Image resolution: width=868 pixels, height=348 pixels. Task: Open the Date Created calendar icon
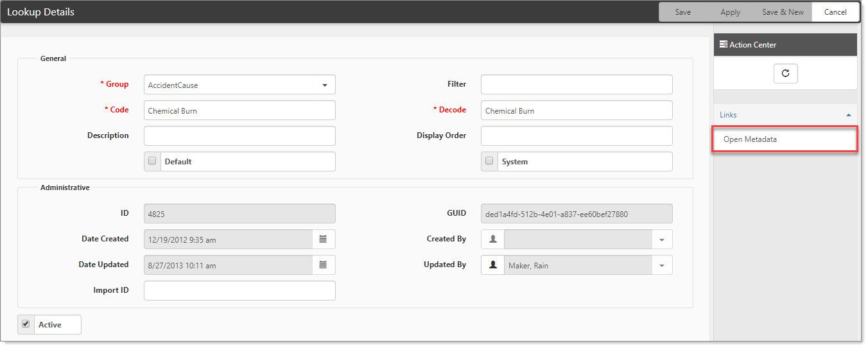(323, 239)
